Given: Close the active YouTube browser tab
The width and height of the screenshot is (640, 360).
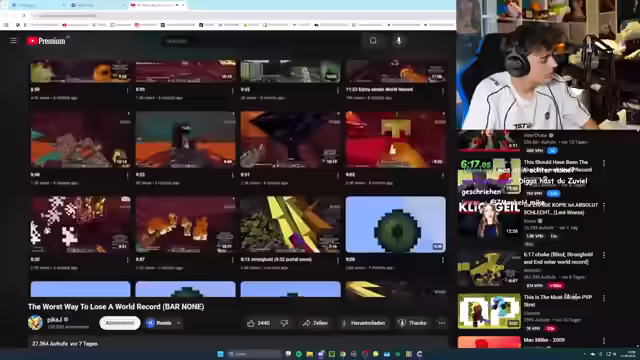Looking at the screenshot, I should [183, 5].
